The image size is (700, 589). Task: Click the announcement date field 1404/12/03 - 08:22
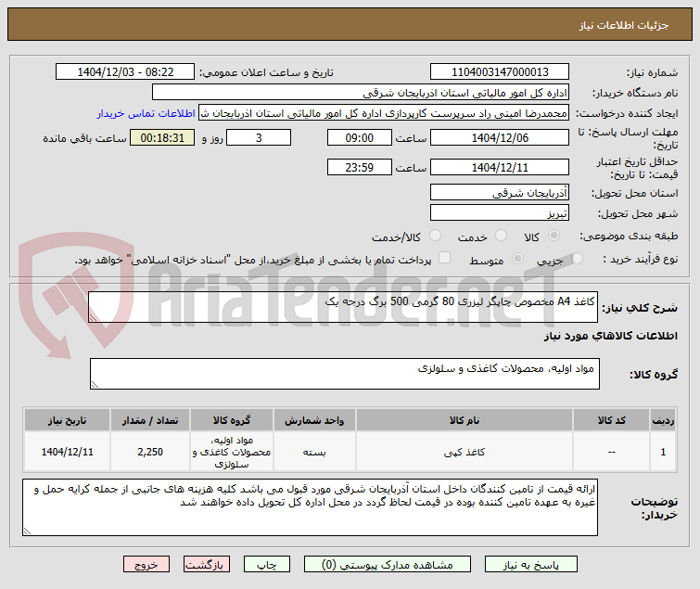pos(125,72)
